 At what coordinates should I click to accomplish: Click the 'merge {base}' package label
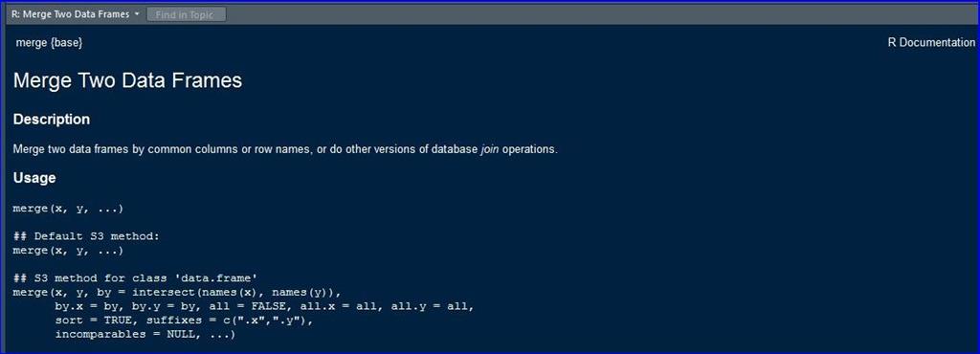[x=50, y=42]
